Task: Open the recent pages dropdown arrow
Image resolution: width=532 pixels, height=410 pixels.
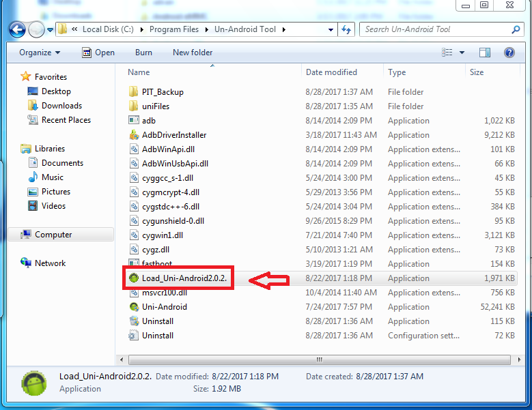Action: click(51, 30)
